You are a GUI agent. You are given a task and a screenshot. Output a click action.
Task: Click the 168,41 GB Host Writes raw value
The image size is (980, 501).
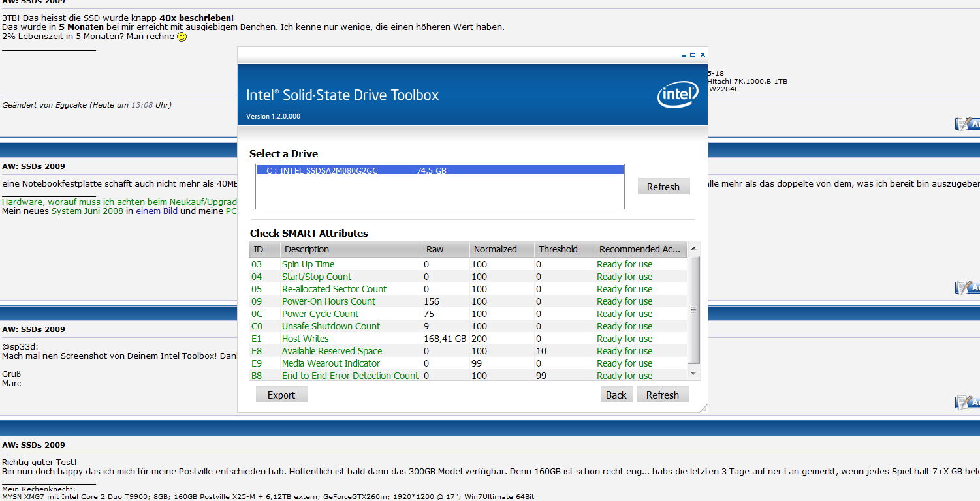[445, 339]
